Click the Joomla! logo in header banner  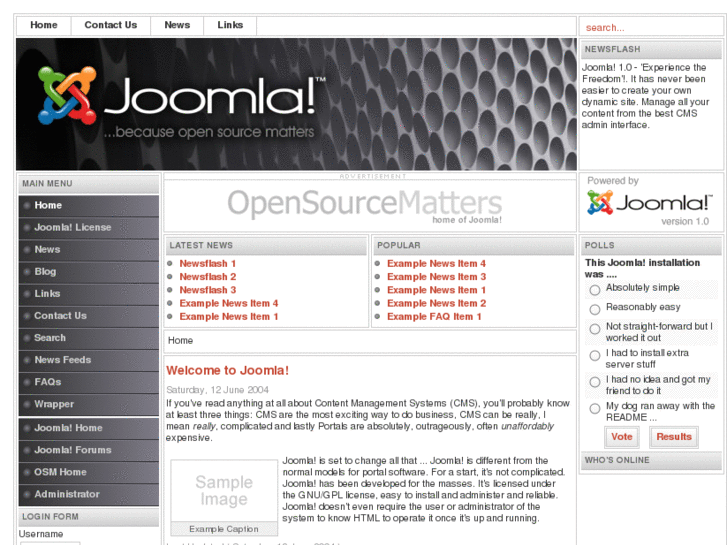pyautogui.click(x=181, y=101)
